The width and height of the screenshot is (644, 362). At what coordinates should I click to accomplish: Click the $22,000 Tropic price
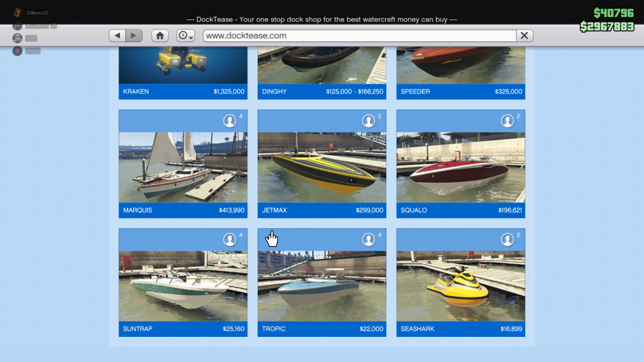tap(372, 329)
